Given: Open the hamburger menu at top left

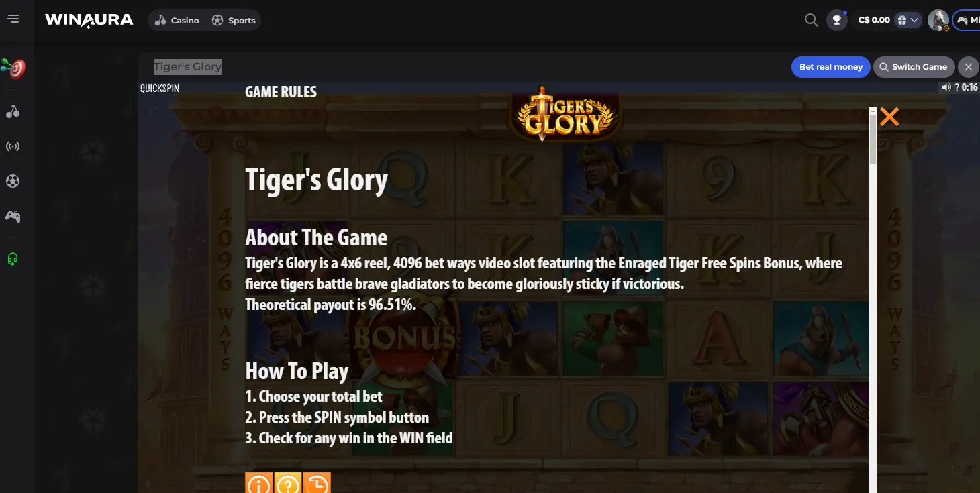Looking at the screenshot, I should (13, 19).
